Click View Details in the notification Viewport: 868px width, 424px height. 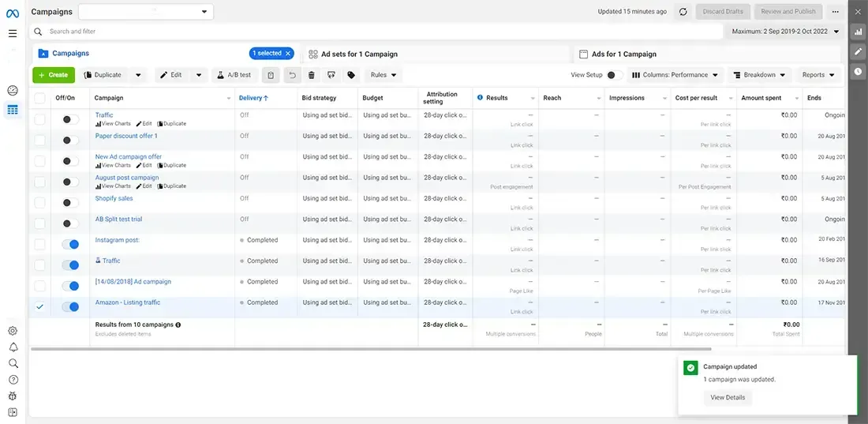point(727,398)
